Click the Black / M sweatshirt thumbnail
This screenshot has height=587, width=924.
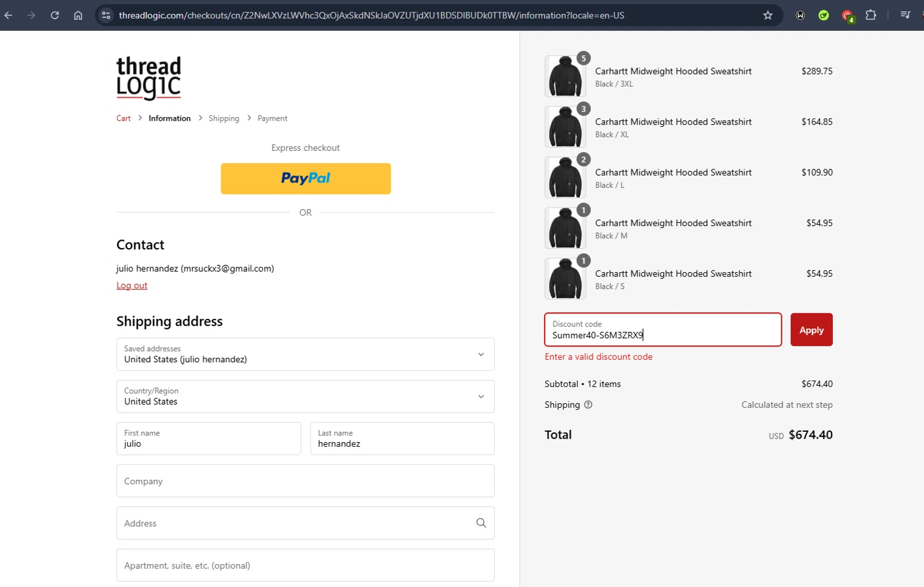click(565, 228)
